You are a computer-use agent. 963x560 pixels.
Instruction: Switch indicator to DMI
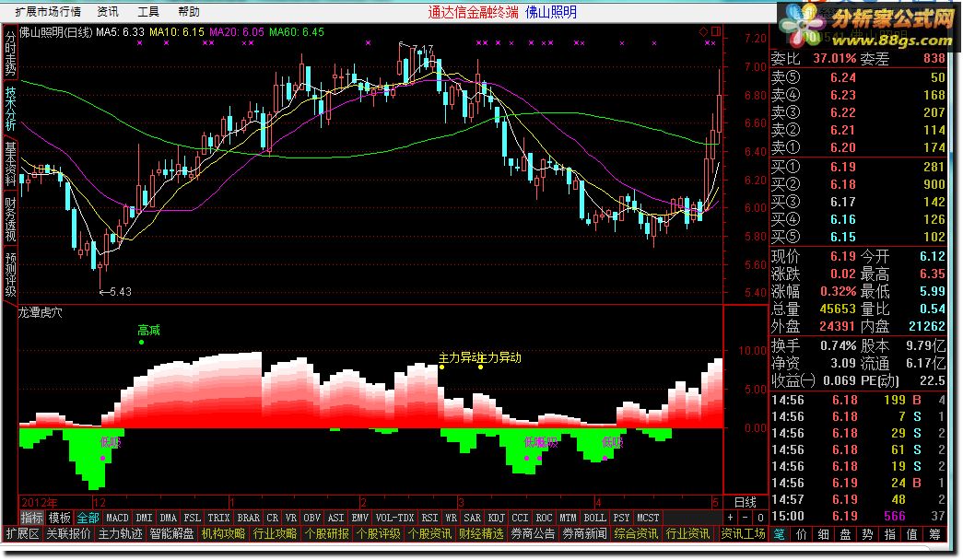coord(145,518)
